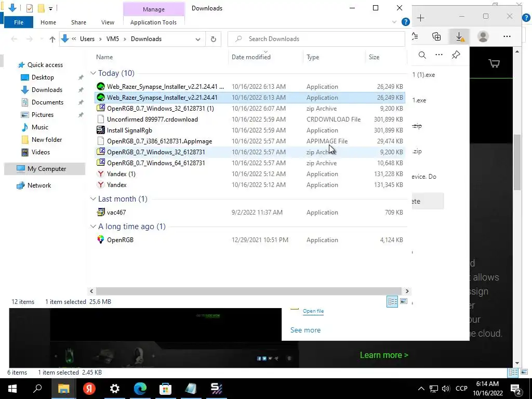Open Edge Collections toolbar icon
This screenshot has height=399, width=532.
436,36
